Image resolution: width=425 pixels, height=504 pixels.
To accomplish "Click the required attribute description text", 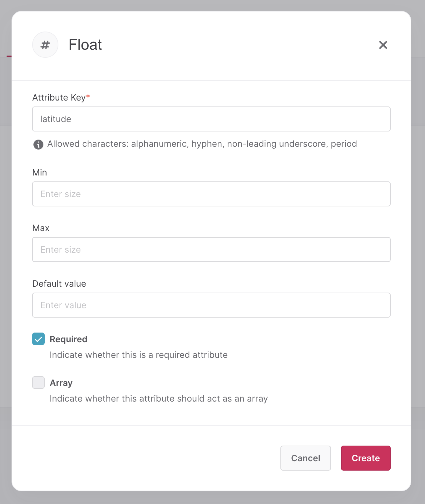I will [x=138, y=355].
